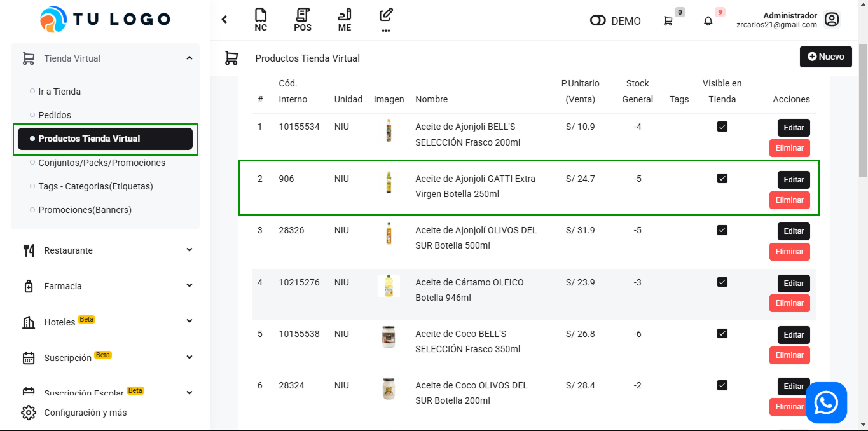Collapse sidebar with the back arrow
The width and height of the screenshot is (868, 431).
click(x=224, y=20)
